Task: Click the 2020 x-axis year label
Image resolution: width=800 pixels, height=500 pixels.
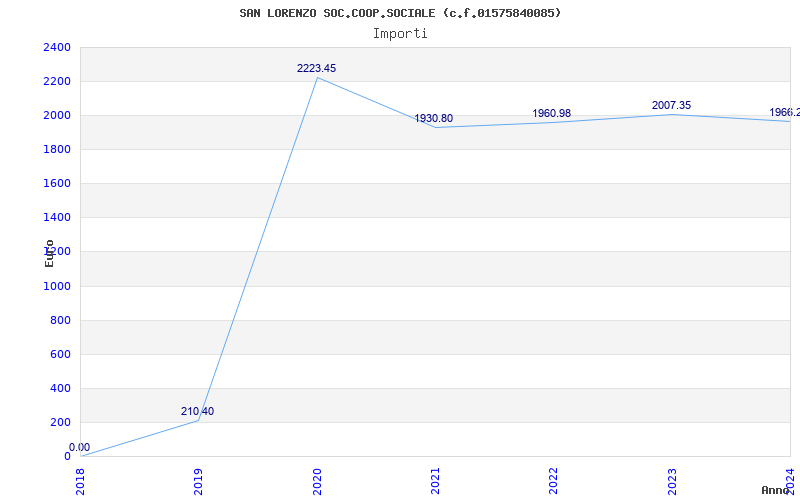Action: click(x=317, y=482)
